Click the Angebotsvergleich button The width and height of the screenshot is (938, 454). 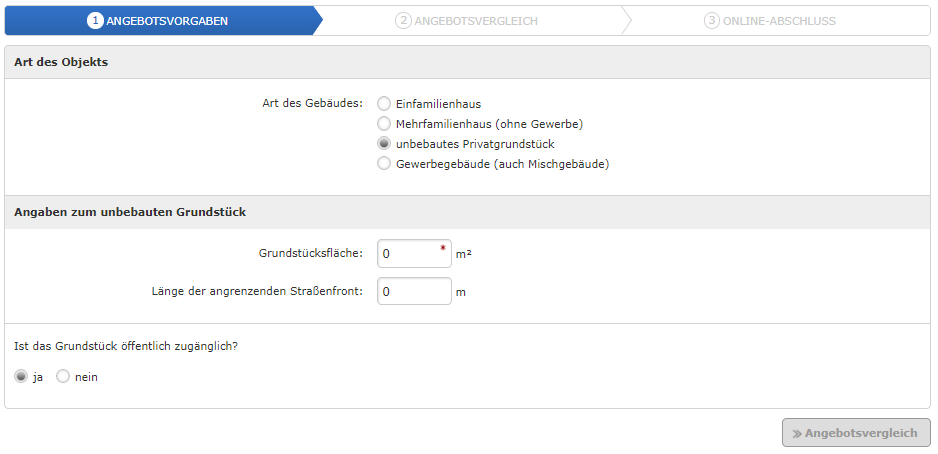coord(856,432)
